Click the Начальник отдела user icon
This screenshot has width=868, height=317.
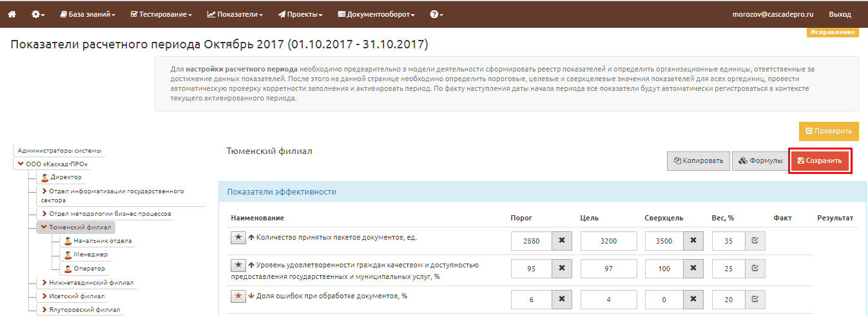coord(68,241)
